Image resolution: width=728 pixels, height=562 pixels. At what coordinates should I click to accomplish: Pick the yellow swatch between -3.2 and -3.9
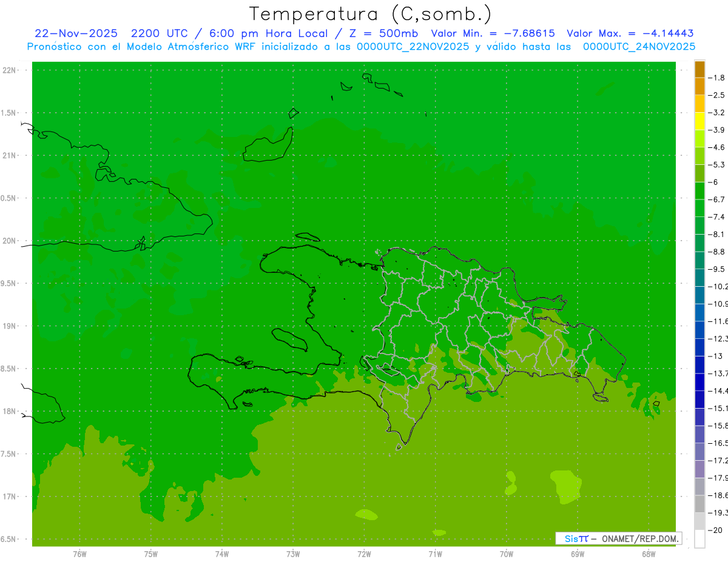699,121
